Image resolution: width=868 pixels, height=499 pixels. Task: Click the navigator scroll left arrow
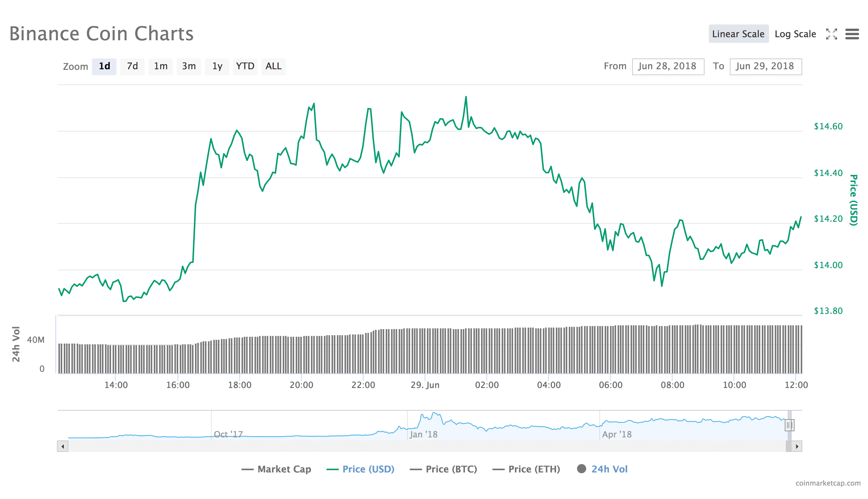[63, 446]
